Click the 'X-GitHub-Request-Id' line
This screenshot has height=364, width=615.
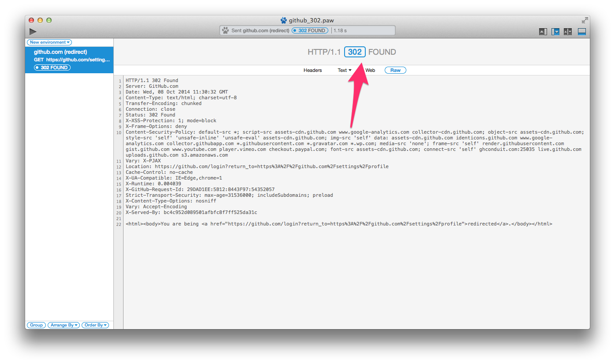[x=200, y=190]
